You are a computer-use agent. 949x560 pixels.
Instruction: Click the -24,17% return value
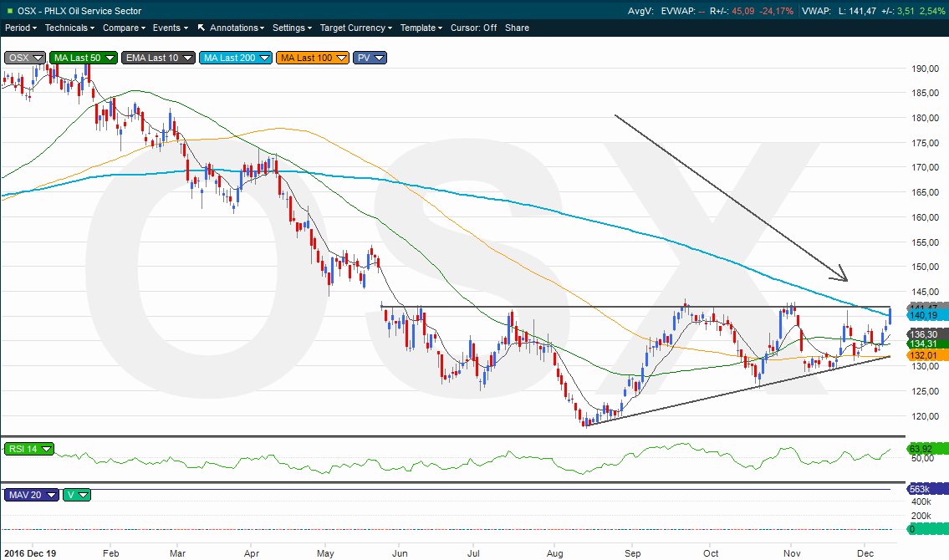[x=777, y=11]
